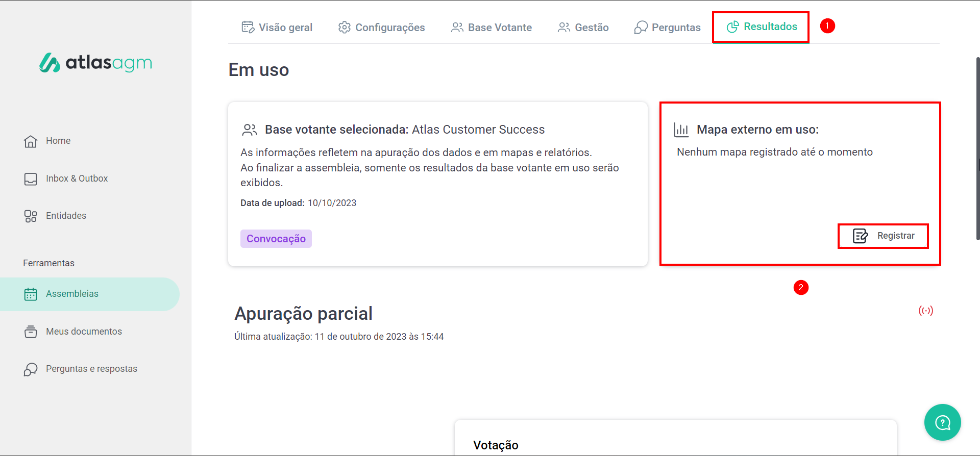Open Meus documentos in the sidebar

[84, 332]
